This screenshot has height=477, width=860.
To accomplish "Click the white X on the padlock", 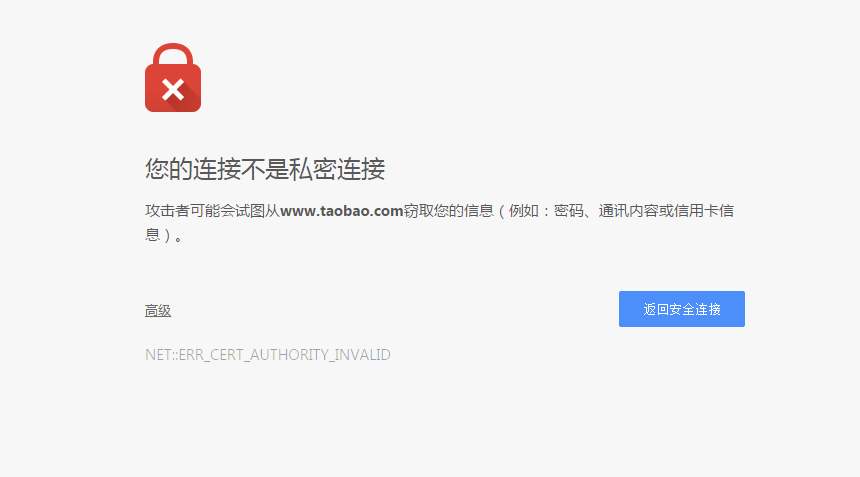I will coord(173,89).
